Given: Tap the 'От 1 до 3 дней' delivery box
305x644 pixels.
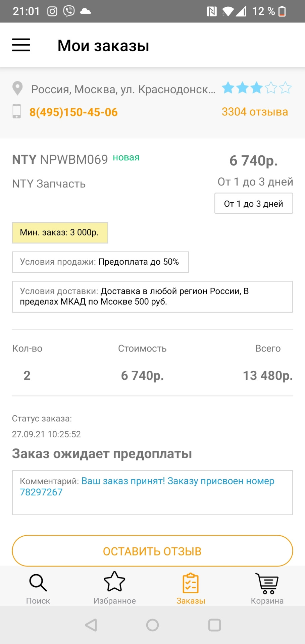Looking at the screenshot, I should [x=254, y=204].
